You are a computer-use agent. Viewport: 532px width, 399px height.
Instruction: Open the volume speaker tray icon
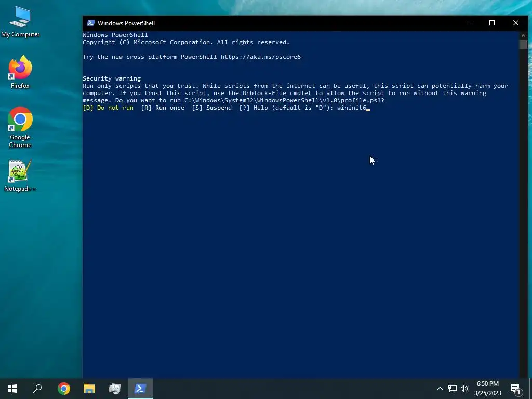tap(464, 389)
